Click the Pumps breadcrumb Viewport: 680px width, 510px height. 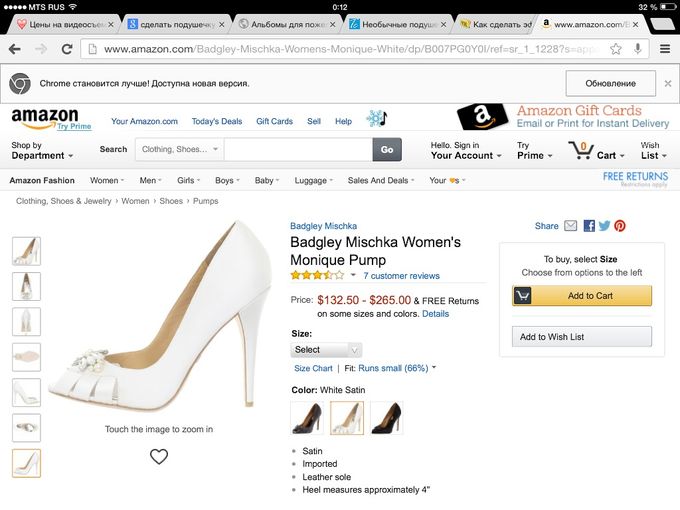pyautogui.click(x=206, y=201)
